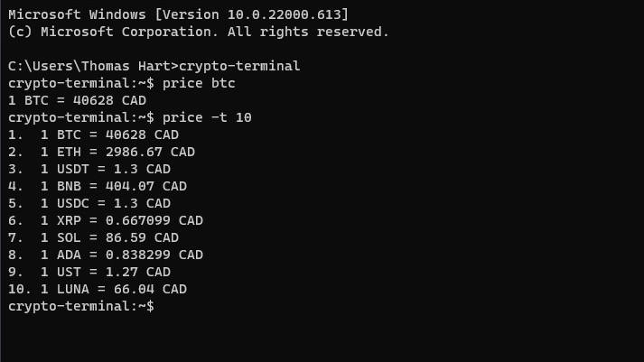The image size is (644, 362).
Task: Select the Microsoft Corporation copyright line
Action: point(198,32)
